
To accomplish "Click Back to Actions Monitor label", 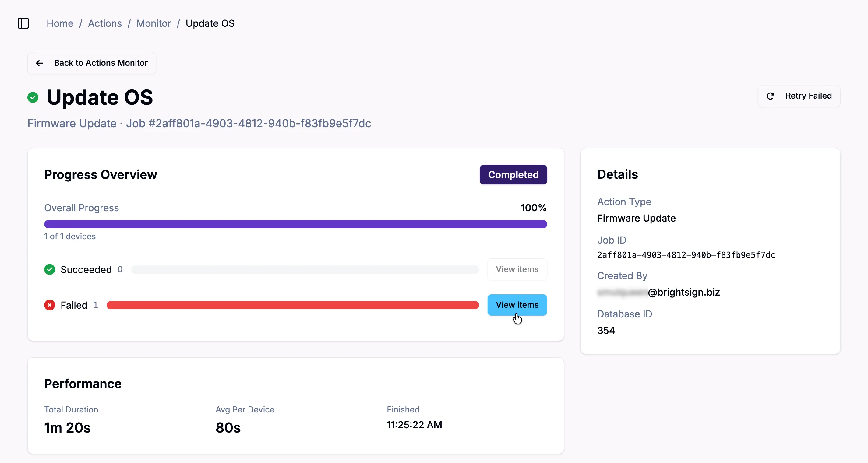I will coord(101,63).
